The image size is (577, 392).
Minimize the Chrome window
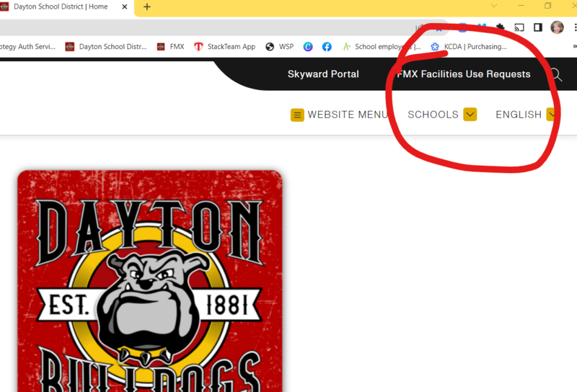click(x=521, y=6)
